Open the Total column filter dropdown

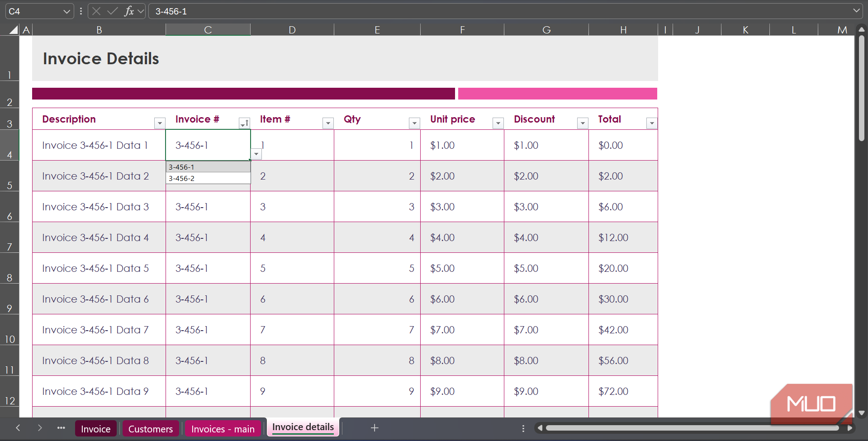(652, 123)
